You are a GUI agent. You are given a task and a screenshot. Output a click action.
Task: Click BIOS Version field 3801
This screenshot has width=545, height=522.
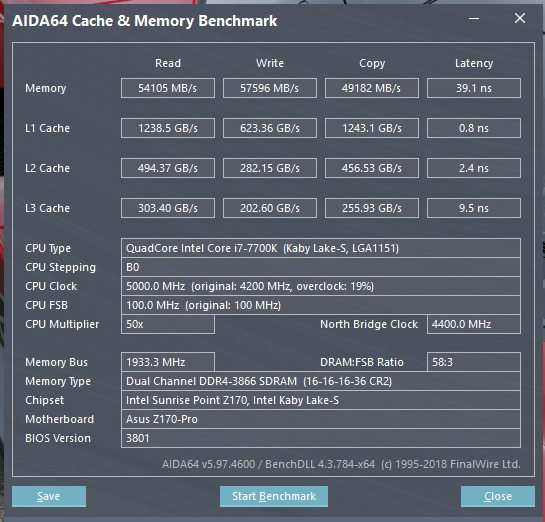(x=321, y=438)
